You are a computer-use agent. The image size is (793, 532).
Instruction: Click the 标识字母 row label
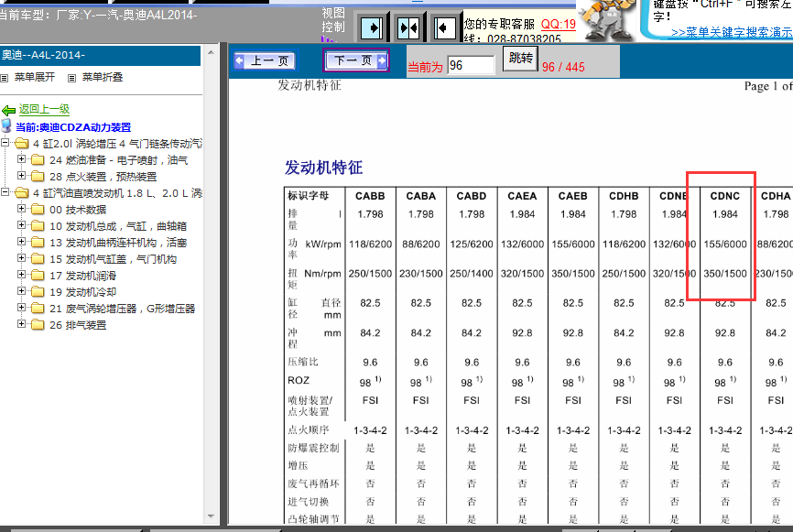tap(308, 196)
